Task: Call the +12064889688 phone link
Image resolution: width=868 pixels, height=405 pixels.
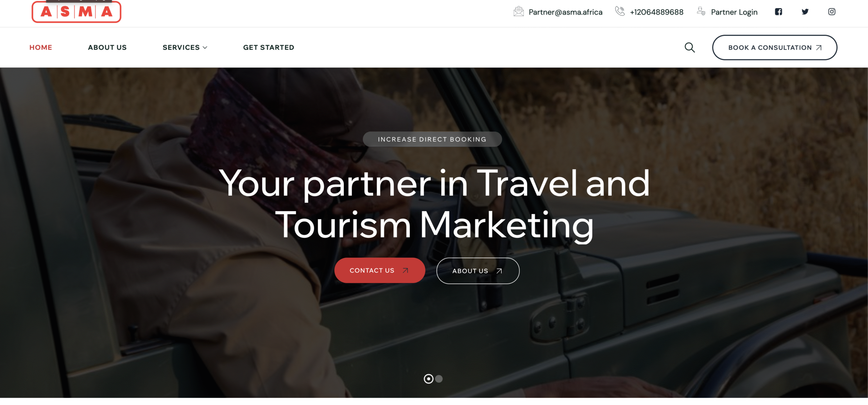Action: [x=656, y=12]
